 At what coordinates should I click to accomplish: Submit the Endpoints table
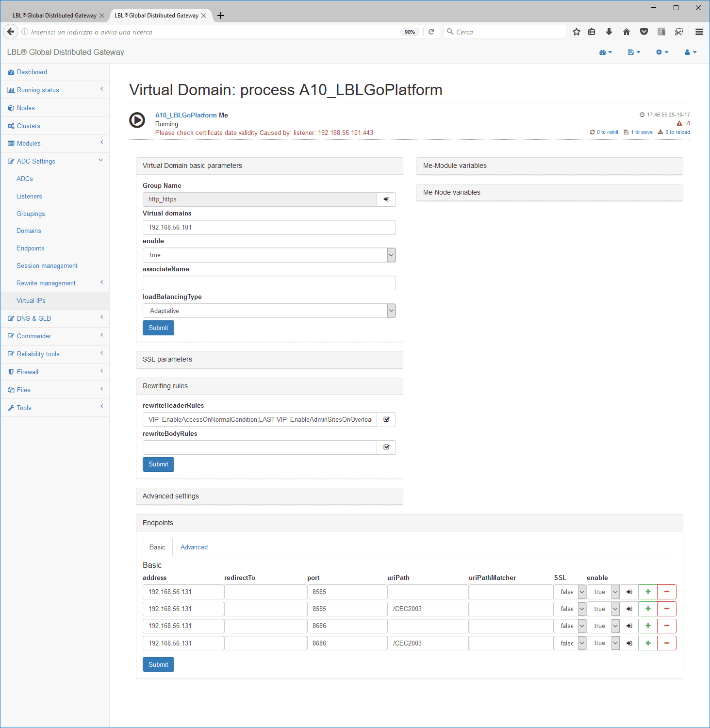click(158, 664)
